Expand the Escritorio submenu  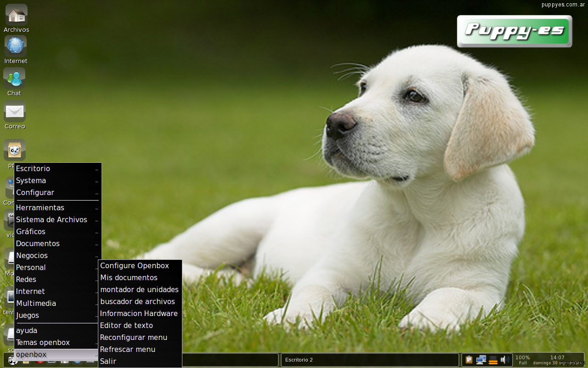(57, 169)
